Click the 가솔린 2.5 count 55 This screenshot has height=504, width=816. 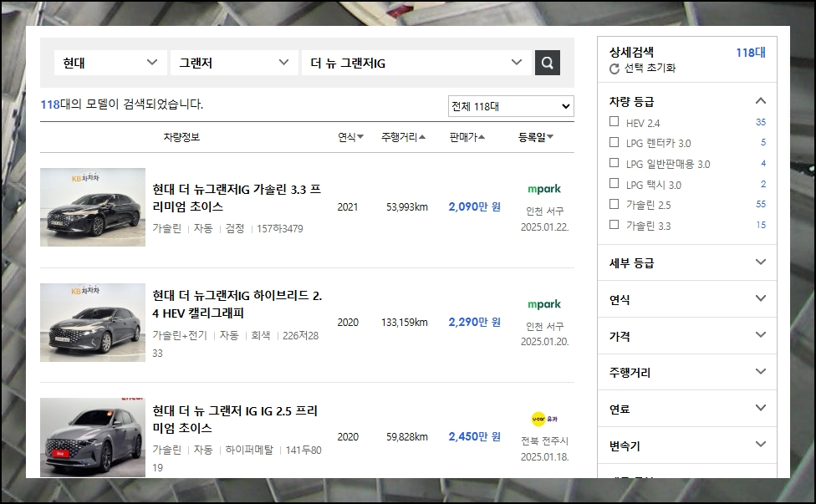click(761, 205)
